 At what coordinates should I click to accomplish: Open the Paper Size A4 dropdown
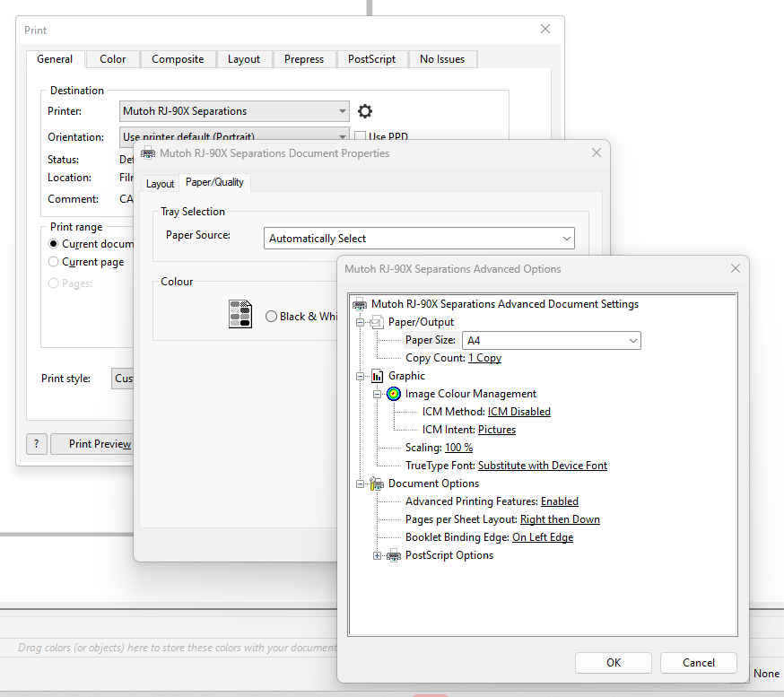(552, 341)
